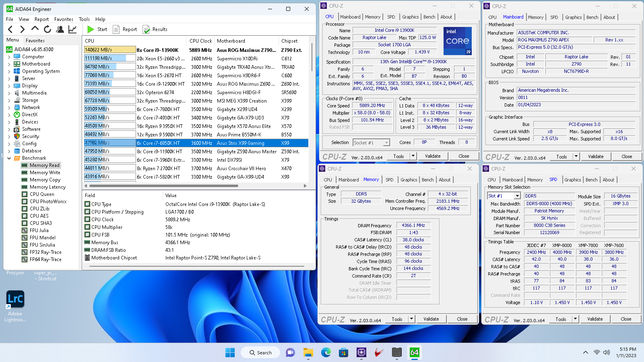Expand the Motherboard tree node

(x=9, y=64)
